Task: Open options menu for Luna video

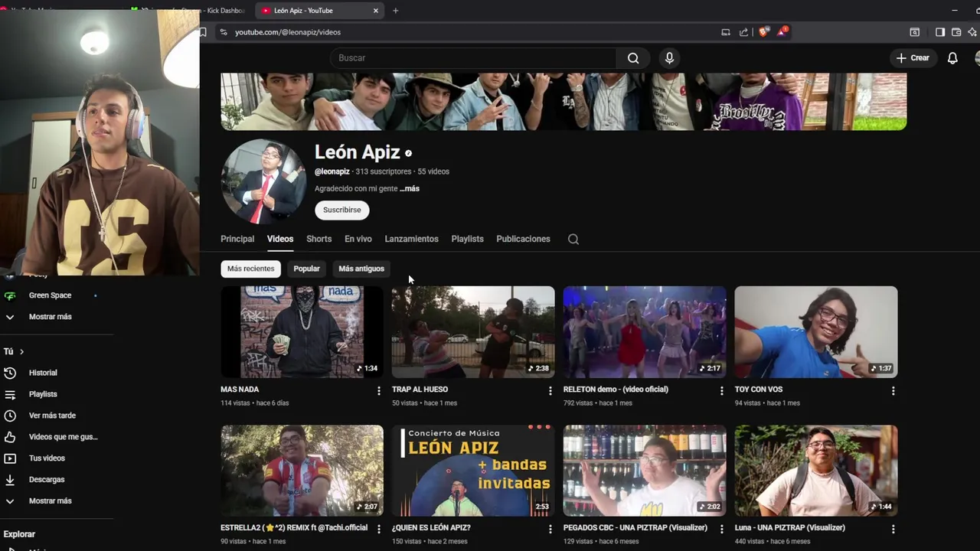Action: [893, 529]
